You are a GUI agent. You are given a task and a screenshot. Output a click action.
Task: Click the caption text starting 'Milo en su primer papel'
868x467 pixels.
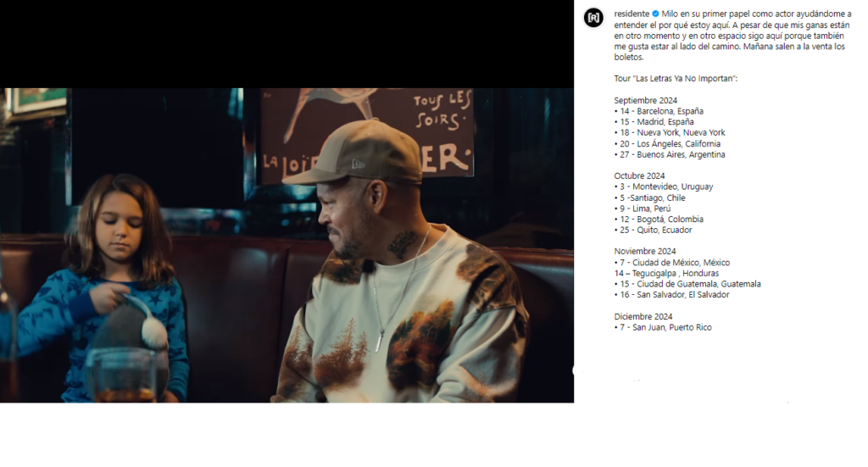(x=732, y=36)
